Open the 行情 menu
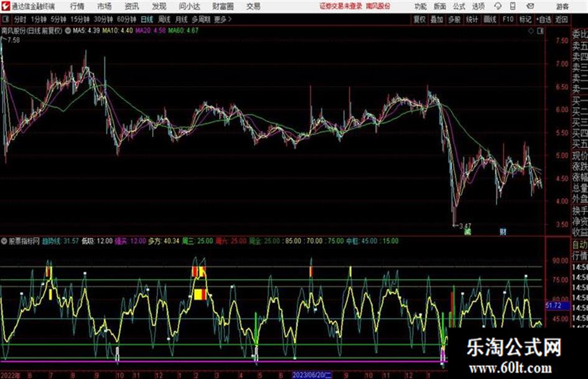Screen dimensions: 588x379 77,6
